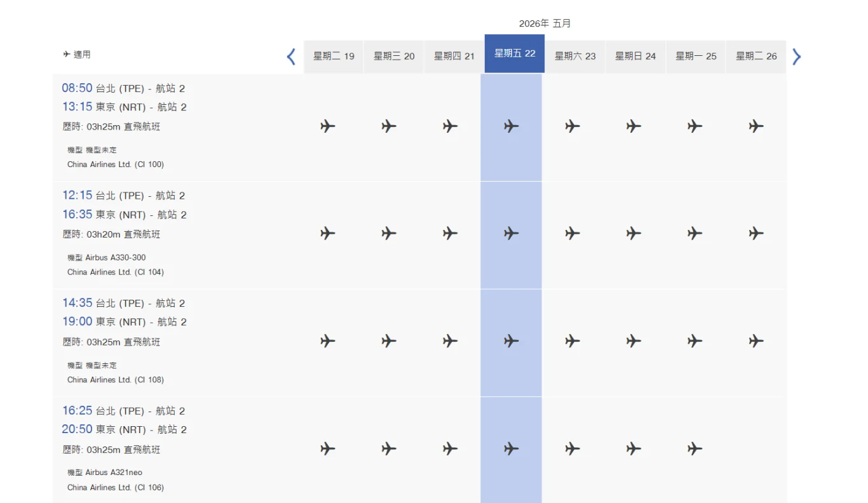Click CI 108 plane icon for 星期二 19

coord(328,342)
